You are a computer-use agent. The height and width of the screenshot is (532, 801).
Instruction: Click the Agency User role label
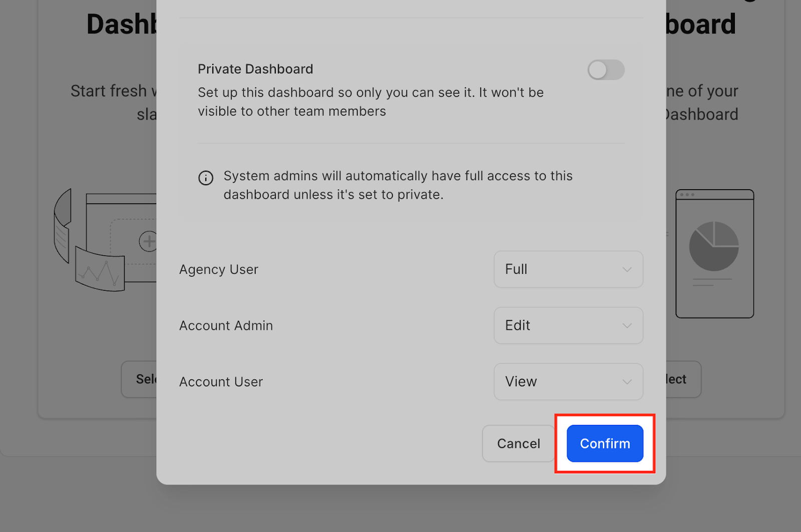(x=219, y=269)
